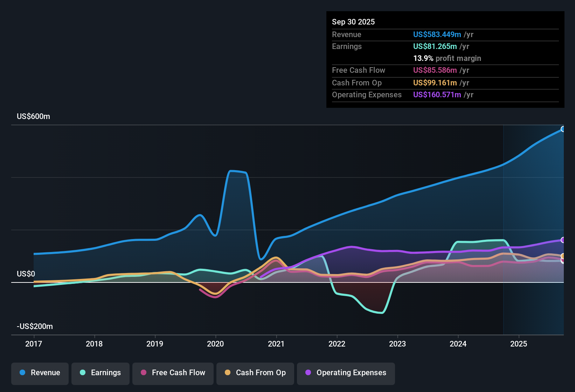Toggle the Revenue series visibility
Screen dimensions: 575x392
[x=40, y=373]
